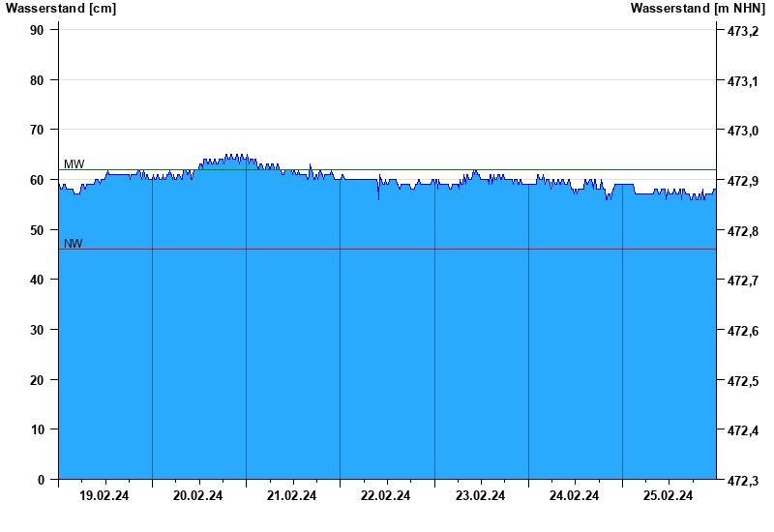Click the 70 value on left axis
This screenshot has width=774, height=532.
click(37, 130)
